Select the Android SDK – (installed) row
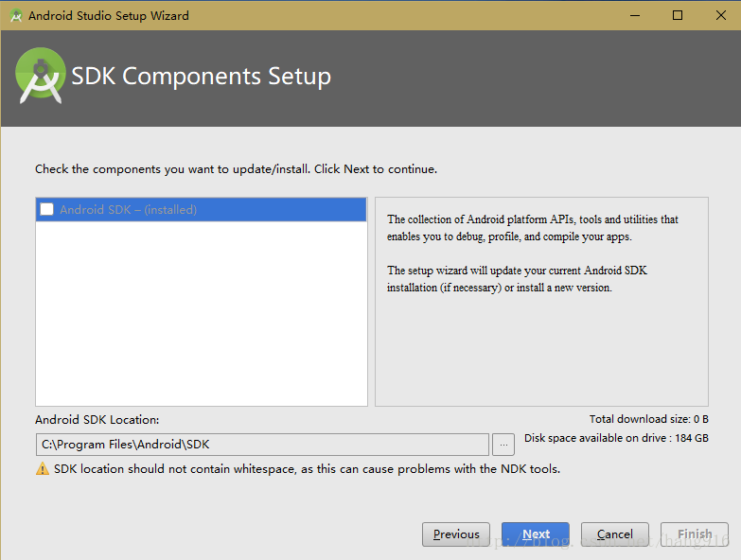The width and height of the screenshot is (741, 560). coord(201,210)
